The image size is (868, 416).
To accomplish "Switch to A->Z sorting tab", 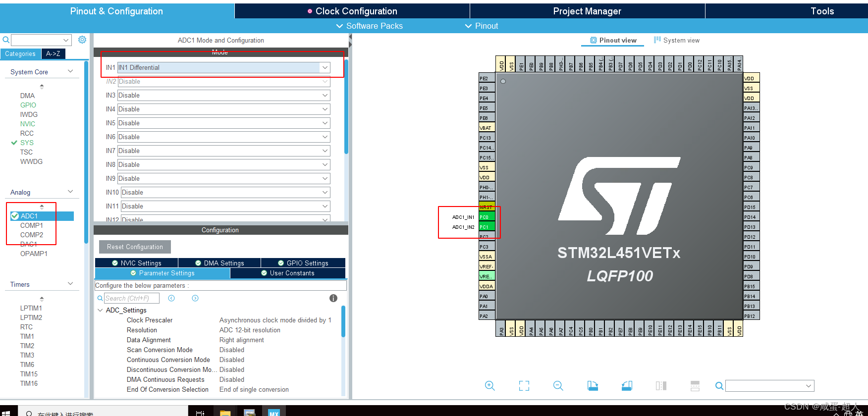I will point(53,53).
